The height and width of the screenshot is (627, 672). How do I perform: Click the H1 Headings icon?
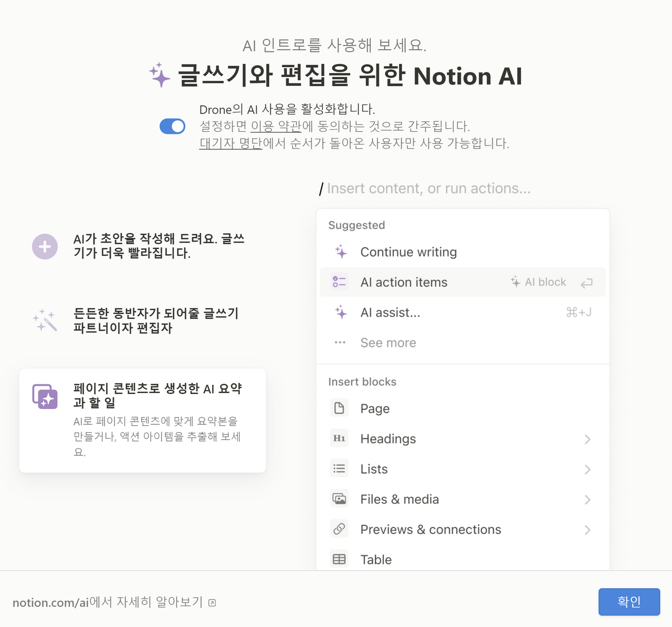[339, 438]
